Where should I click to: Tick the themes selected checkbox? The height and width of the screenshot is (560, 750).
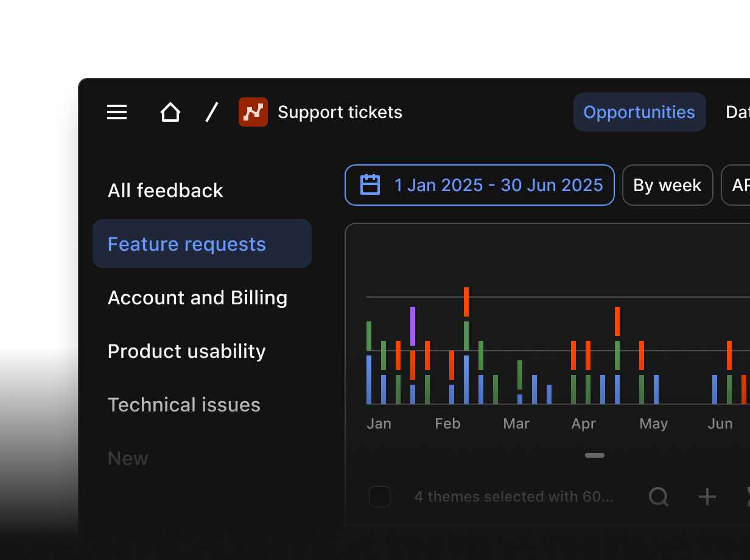[380, 497]
